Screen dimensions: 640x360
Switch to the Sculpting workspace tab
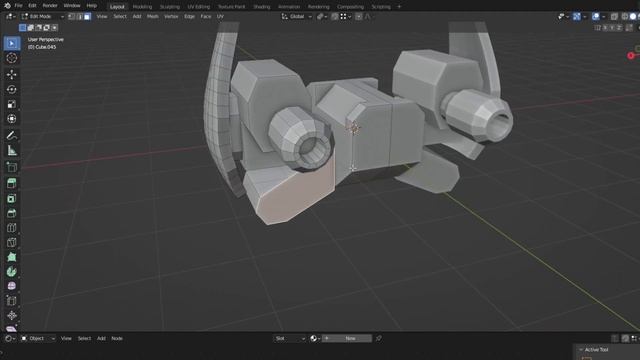coord(170,7)
